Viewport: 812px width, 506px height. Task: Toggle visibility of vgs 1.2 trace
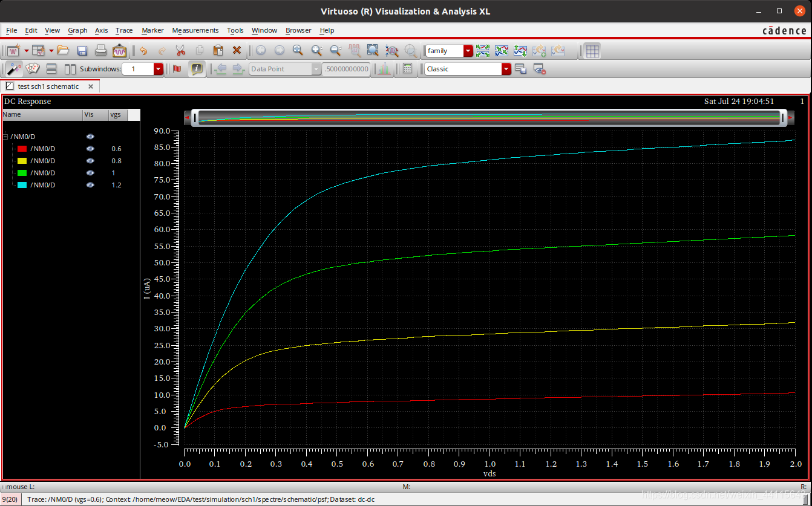(90, 185)
